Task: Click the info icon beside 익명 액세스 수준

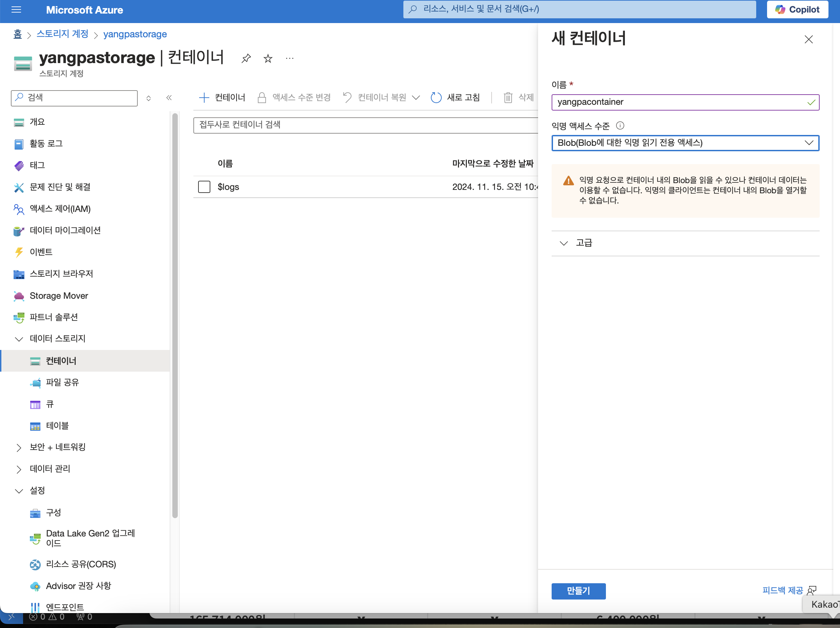Action: click(x=620, y=125)
